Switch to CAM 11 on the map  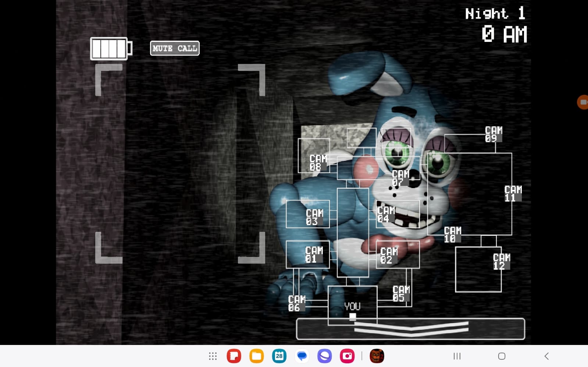pos(513,194)
